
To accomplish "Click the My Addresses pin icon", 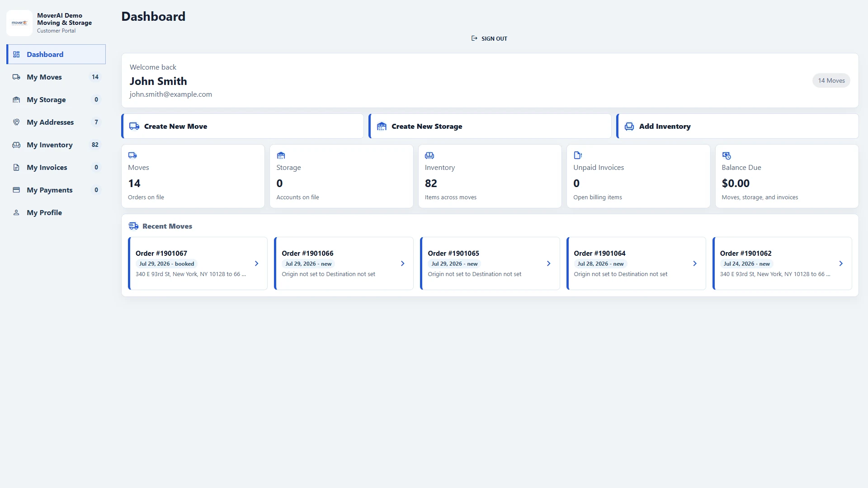I will (16, 122).
